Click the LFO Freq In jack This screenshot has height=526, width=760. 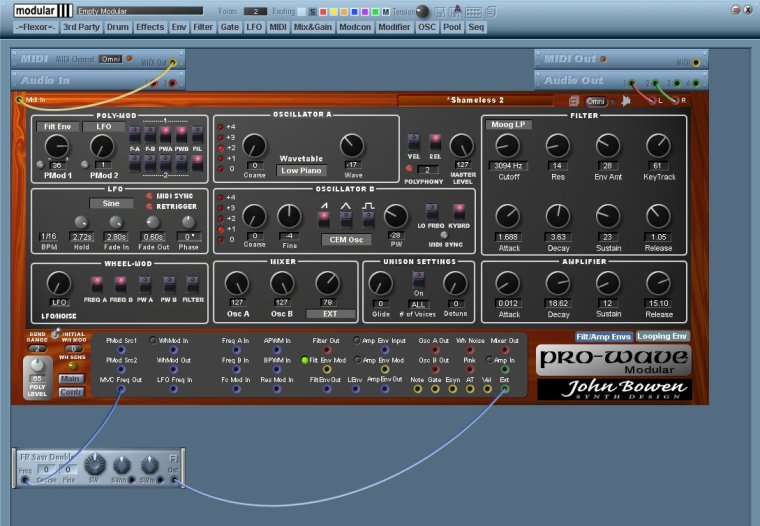coord(174,389)
